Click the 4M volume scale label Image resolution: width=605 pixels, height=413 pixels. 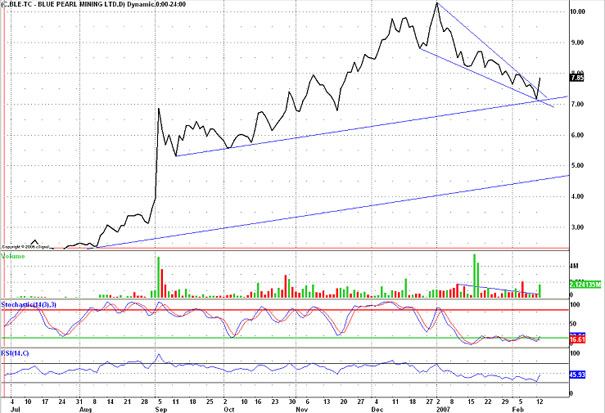pos(575,266)
